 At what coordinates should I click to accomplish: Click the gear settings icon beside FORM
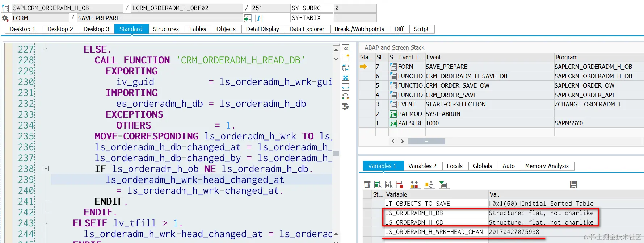(5, 18)
